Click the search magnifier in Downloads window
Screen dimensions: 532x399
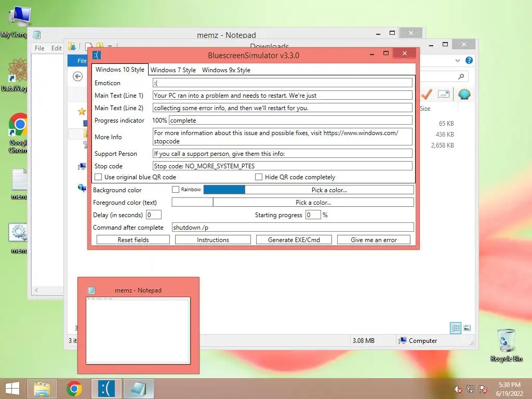pyautogui.click(x=461, y=76)
